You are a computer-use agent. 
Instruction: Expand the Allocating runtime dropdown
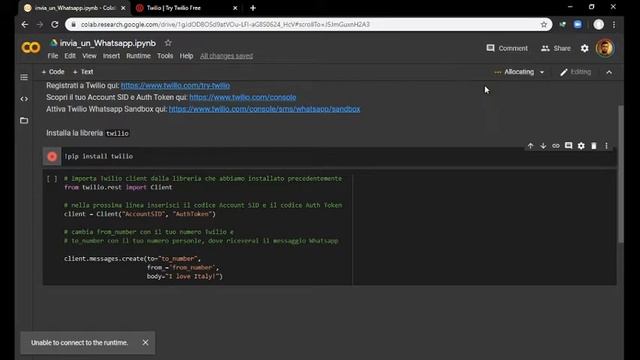click(542, 72)
